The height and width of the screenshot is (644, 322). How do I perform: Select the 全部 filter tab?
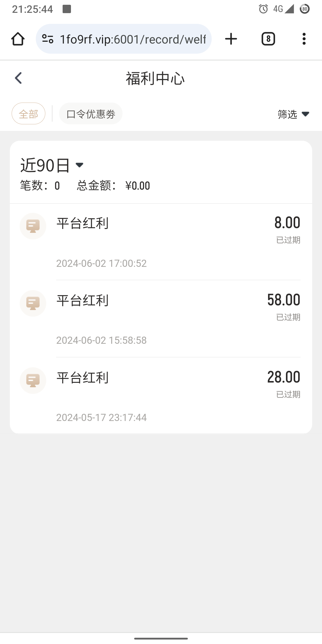(x=28, y=114)
